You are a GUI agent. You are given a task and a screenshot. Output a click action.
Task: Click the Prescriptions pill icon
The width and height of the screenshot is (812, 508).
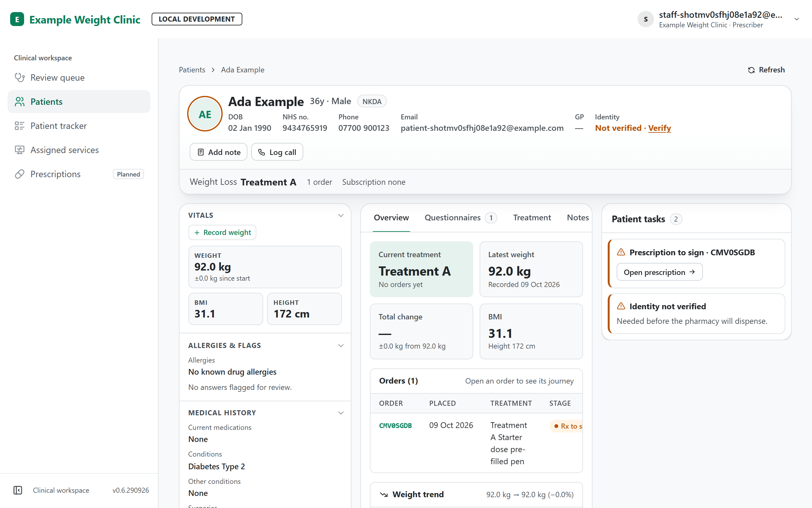(x=19, y=174)
